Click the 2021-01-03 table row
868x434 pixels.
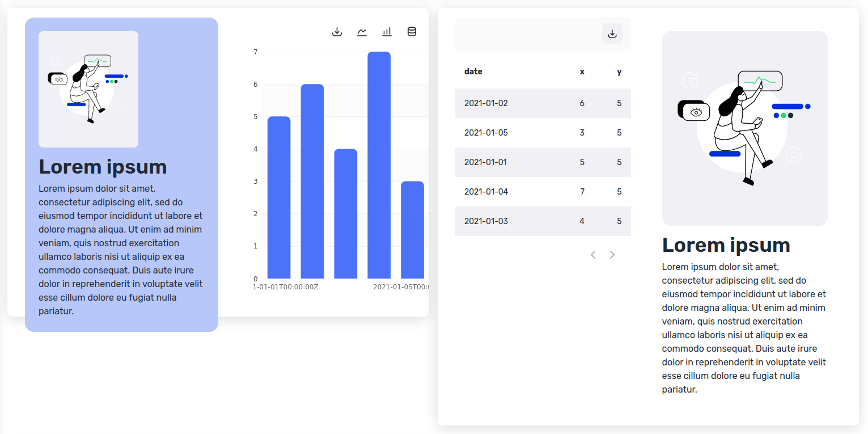tap(543, 221)
